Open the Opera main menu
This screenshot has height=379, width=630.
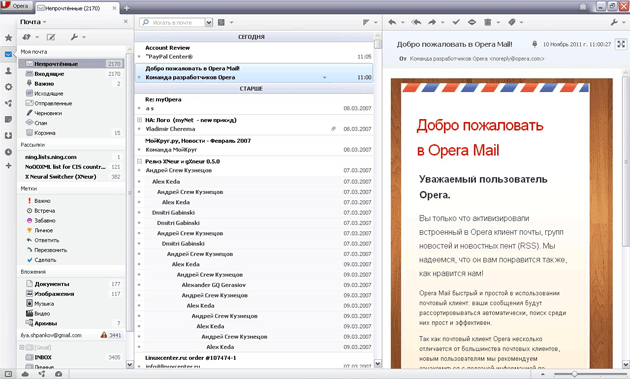tap(16, 6)
